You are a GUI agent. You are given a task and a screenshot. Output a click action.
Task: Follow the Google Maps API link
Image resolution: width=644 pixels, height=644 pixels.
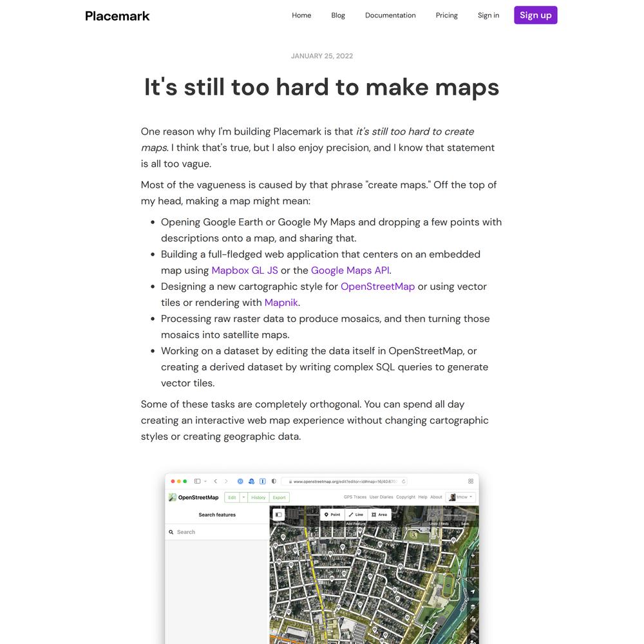click(350, 270)
